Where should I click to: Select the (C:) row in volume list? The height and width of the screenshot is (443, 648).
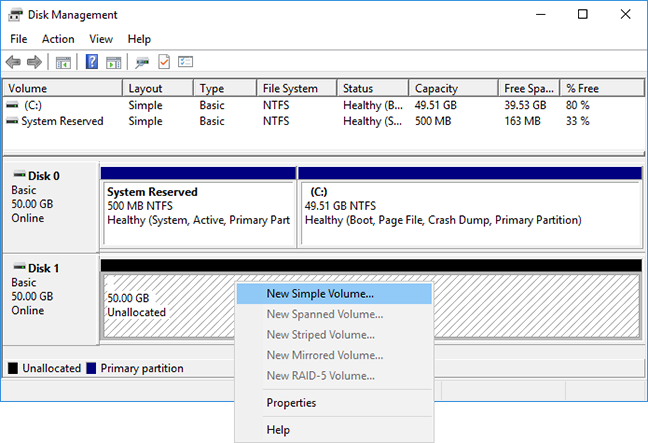click(x=324, y=105)
